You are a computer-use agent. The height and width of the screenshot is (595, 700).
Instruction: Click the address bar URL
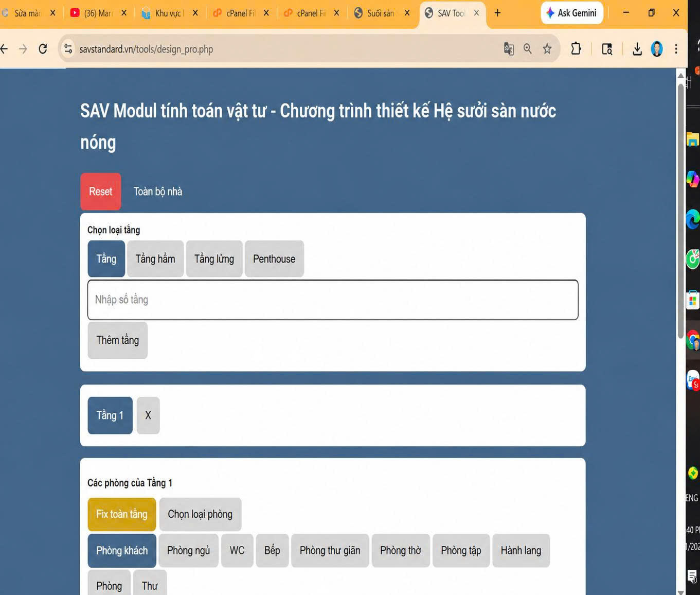[146, 49]
